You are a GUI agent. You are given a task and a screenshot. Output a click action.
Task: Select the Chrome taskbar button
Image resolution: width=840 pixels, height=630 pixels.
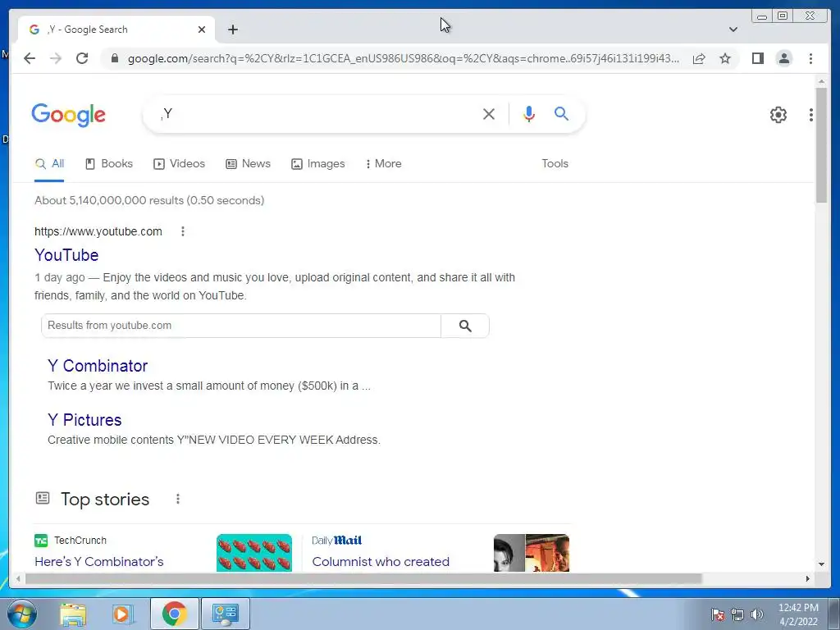[x=174, y=614]
